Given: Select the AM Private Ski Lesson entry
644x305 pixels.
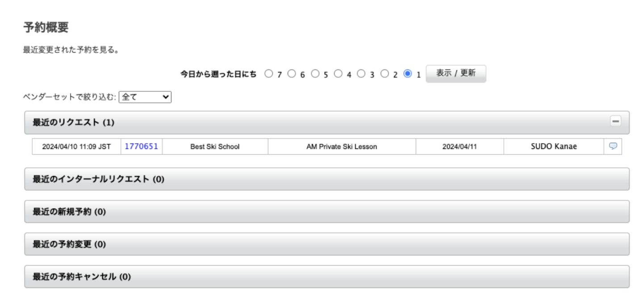Looking at the screenshot, I should point(342,147).
